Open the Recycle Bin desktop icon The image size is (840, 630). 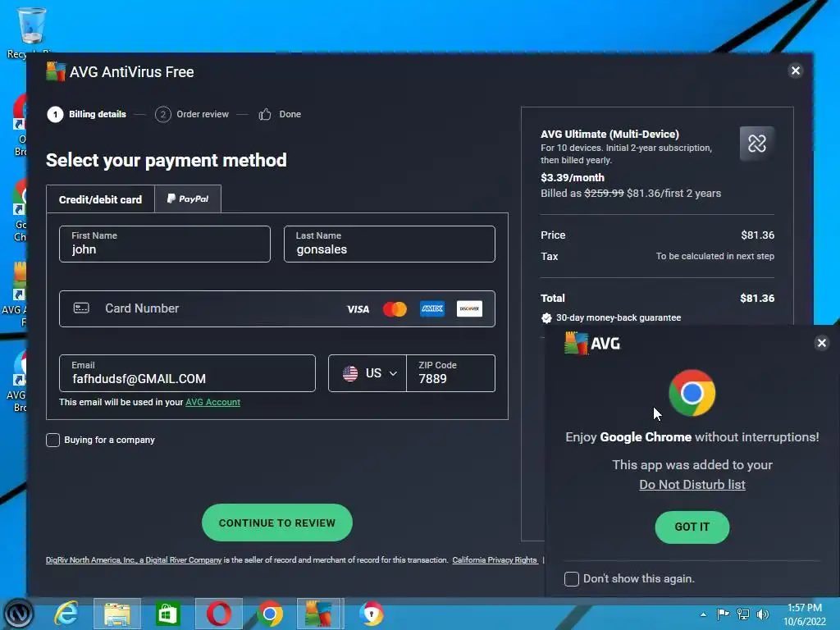32,32
